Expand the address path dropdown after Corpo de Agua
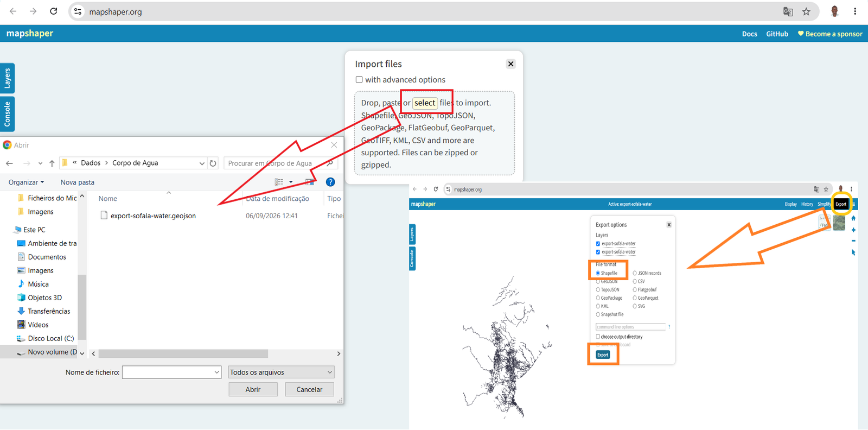Image resolution: width=868 pixels, height=430 pixels. [x=202, y=163]
